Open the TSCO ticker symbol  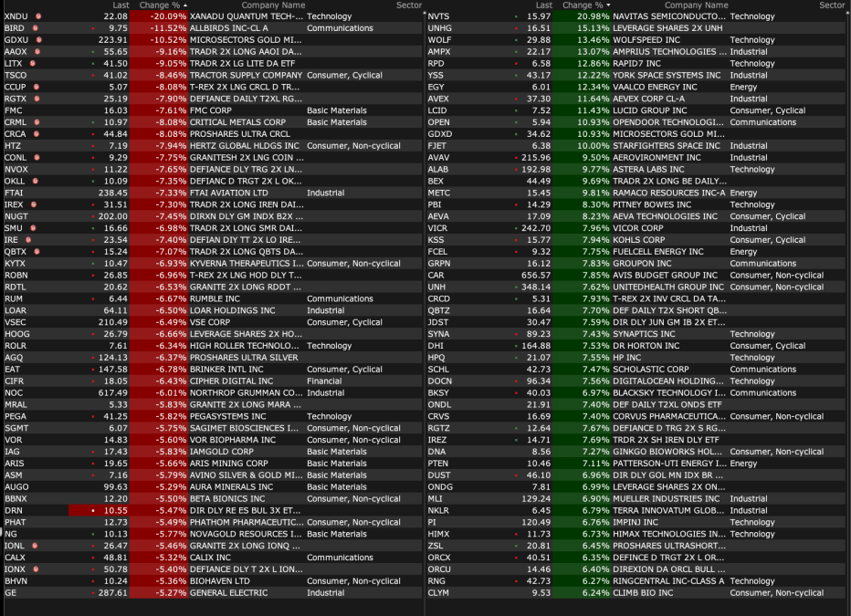16,76
